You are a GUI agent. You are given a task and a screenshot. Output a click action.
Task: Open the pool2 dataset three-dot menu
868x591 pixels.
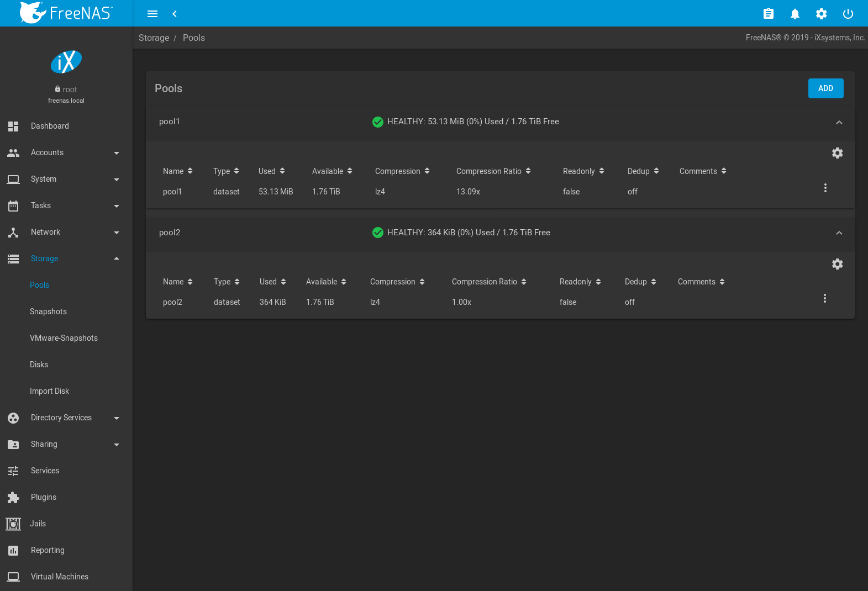click(x=824, y=298)
